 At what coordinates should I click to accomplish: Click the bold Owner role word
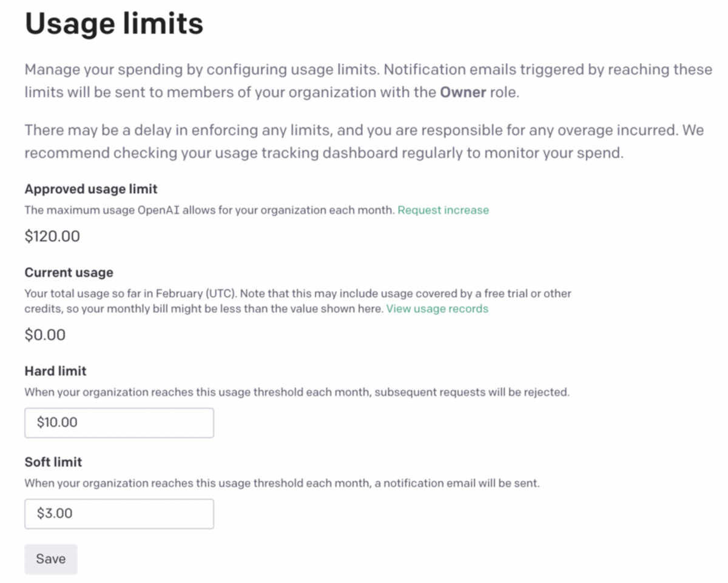tap(462, 93)
